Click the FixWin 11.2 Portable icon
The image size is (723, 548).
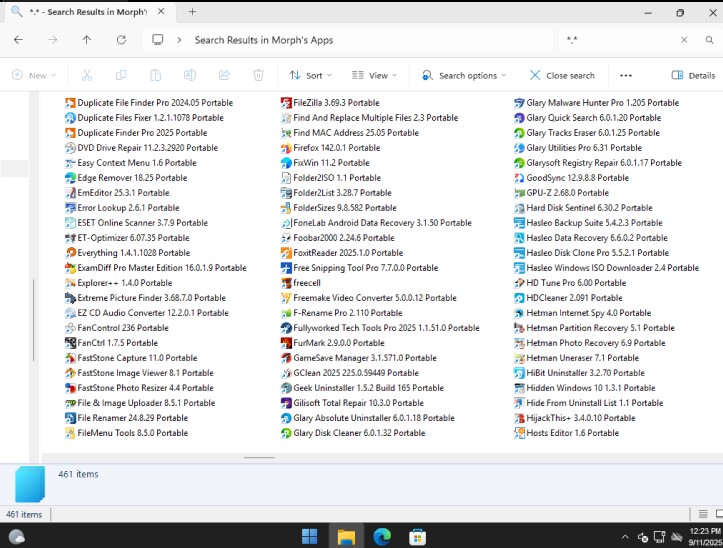tap(286, 163)
